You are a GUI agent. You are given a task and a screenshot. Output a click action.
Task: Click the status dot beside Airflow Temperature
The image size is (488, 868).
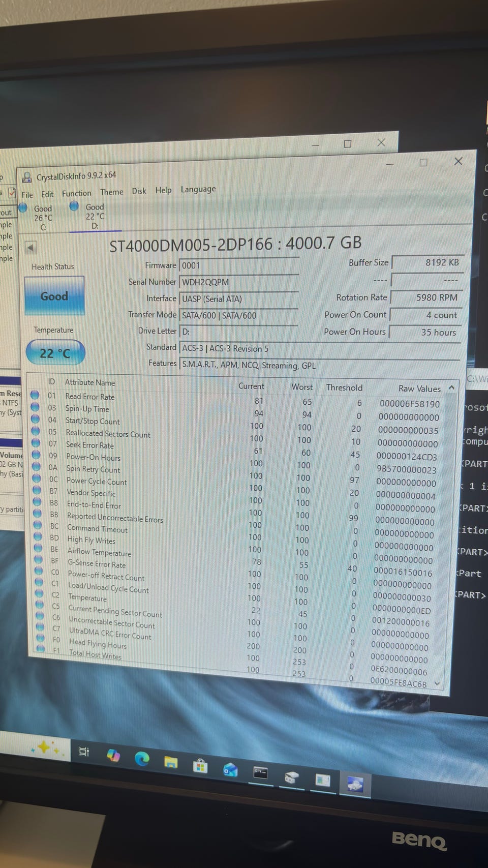pos(38,549)
